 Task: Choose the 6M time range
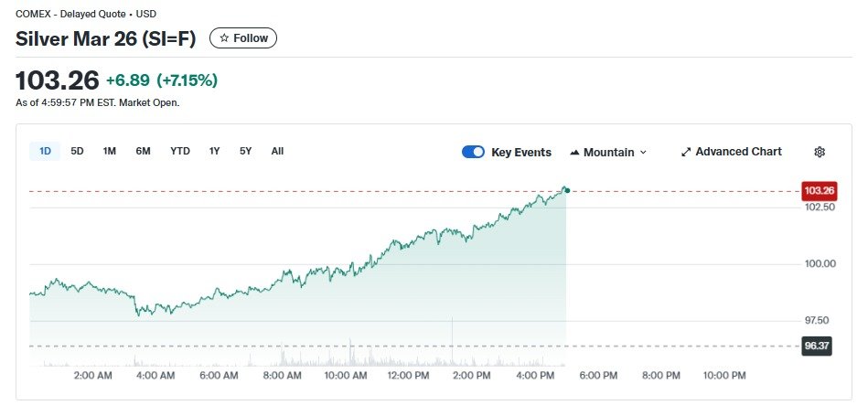tap(143, 151)
